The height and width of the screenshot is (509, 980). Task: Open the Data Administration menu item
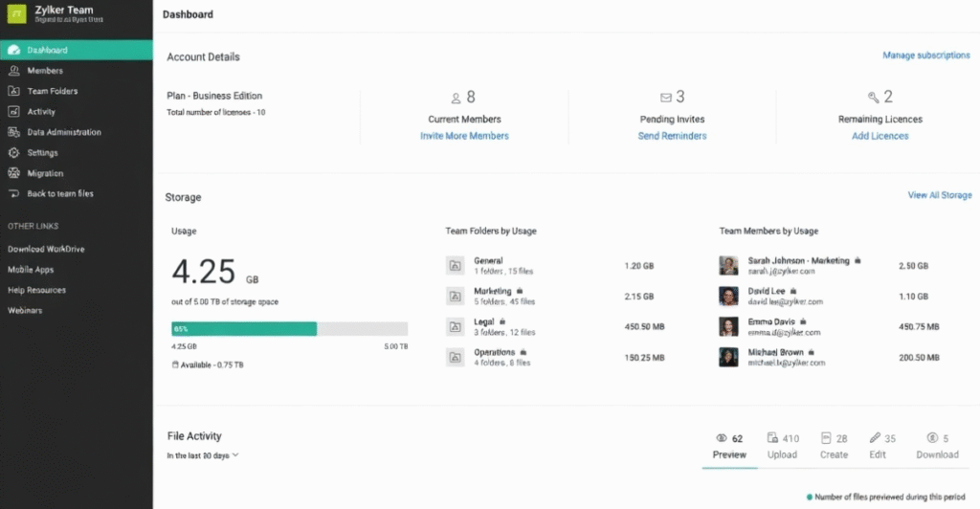pos(77,132)
